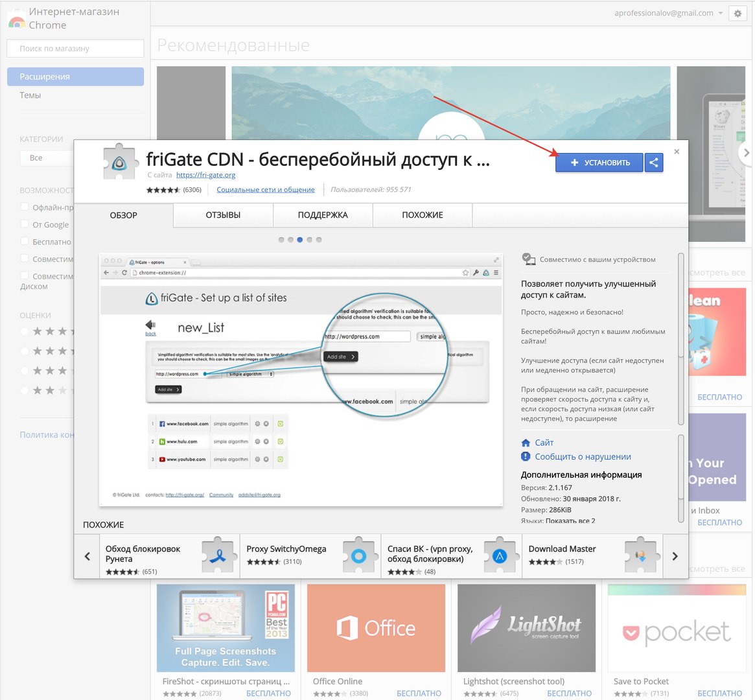The width and height of the screenshot is (755, 700).
Task: Open the Спаси ВК extension icon
Action: click(501, 555)
